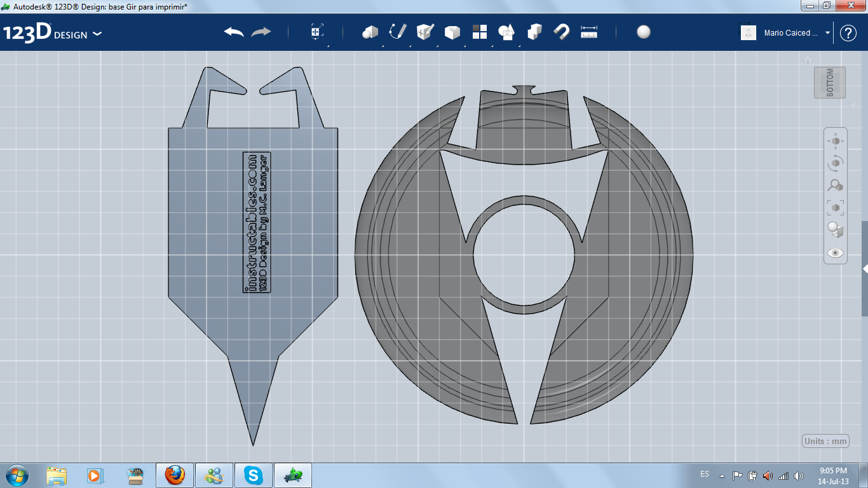Screen dimensions: 868x488
Task: Redo the undone action
Action: 261,32
